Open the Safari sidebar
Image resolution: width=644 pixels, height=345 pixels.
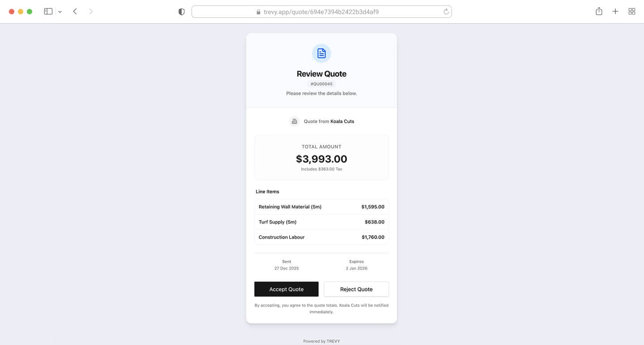point(47,11)
